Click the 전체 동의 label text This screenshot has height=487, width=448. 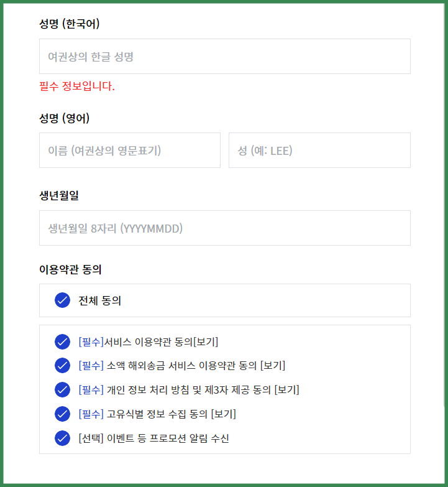tap(99, 300)
